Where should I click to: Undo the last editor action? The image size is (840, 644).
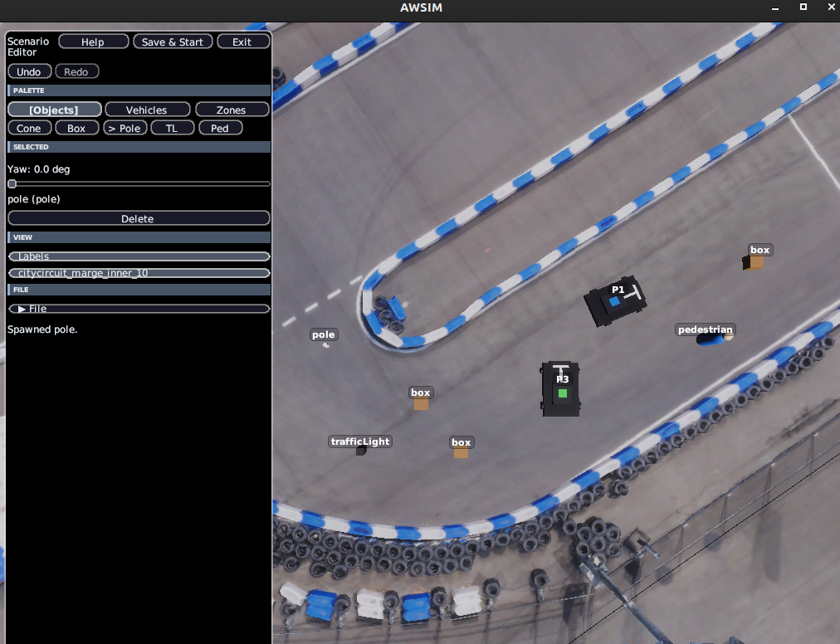tap(29, 72)
